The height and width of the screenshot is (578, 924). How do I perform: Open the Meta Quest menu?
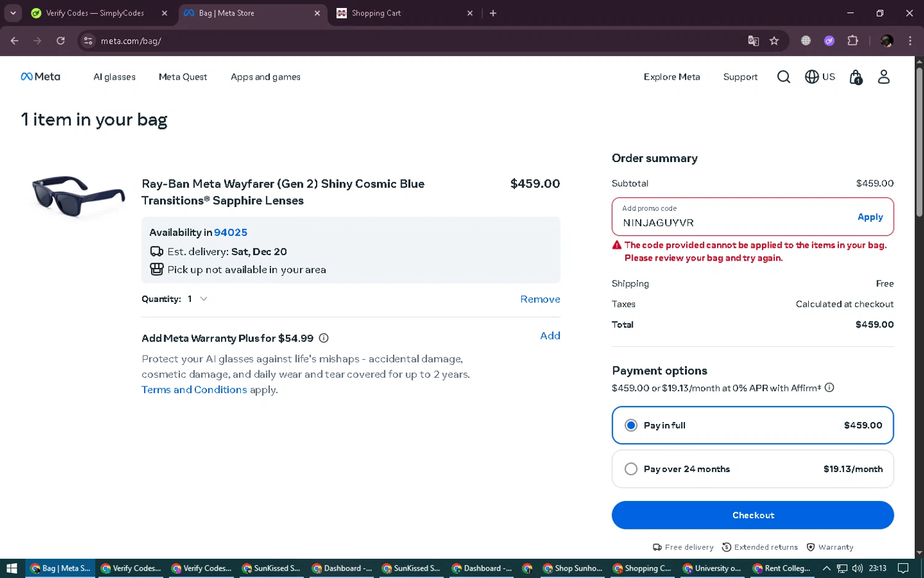point(183,77)
